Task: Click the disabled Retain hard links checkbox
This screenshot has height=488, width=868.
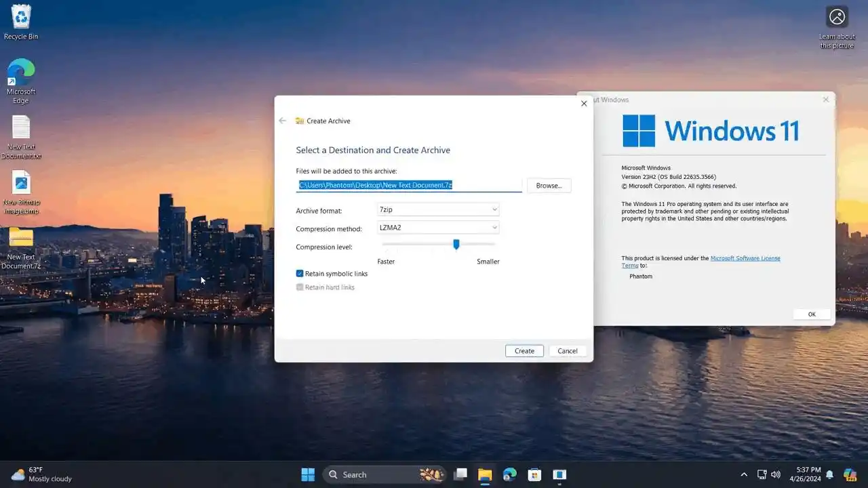Action: pyautogui.click(x=300, y=287)
